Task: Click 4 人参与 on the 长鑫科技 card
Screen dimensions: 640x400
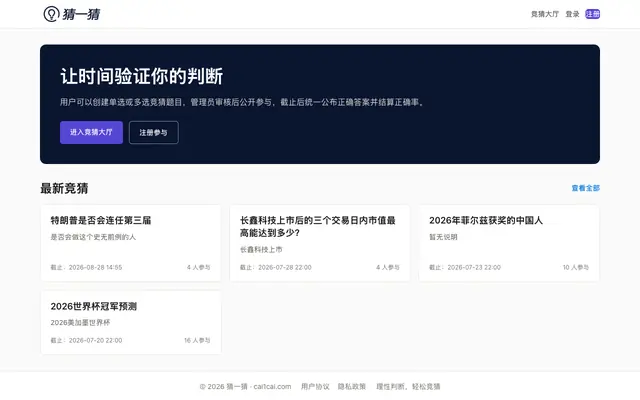Action: tap(388, 267)
